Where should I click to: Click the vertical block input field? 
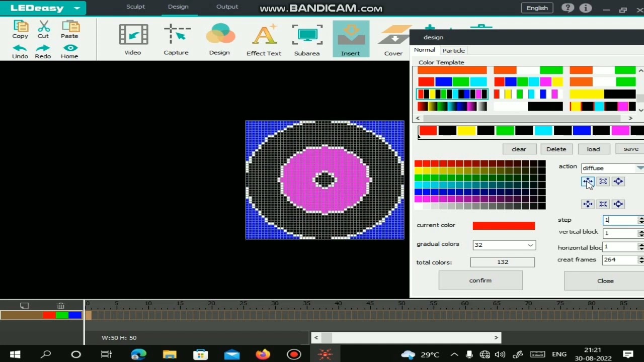click(x=620, y=233)
